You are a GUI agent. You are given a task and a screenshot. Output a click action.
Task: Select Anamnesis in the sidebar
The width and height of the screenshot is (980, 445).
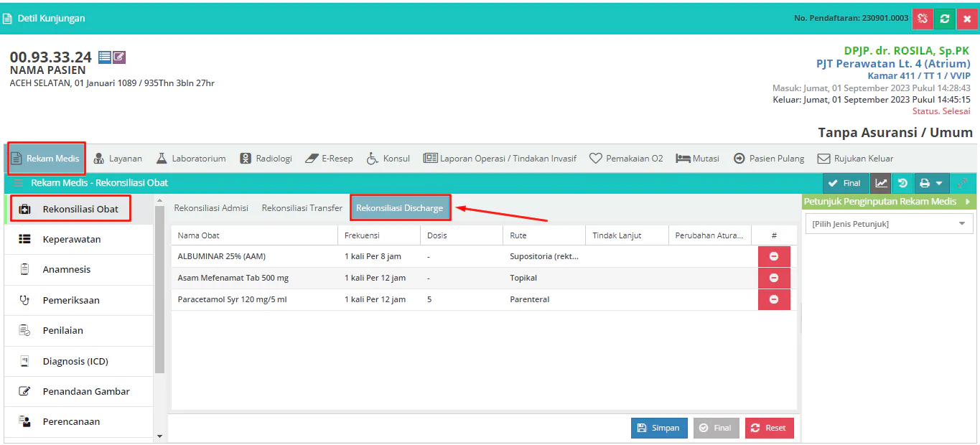point(79,270)
